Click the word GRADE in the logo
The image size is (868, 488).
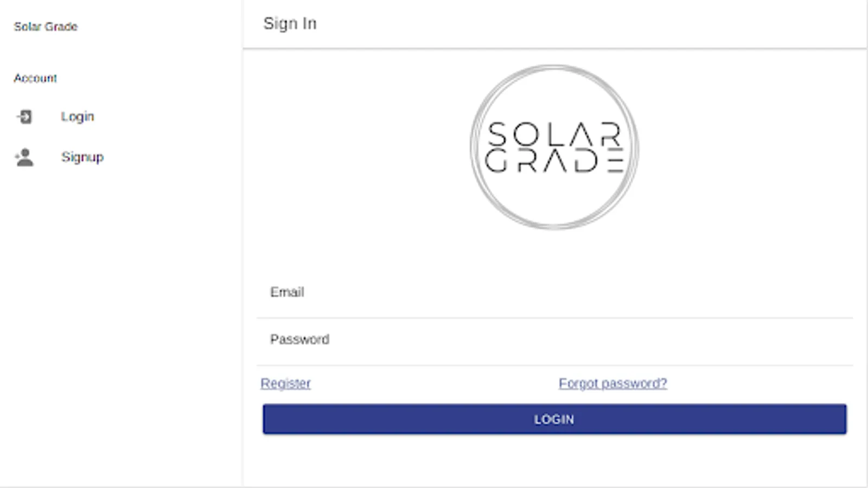[554, 162]
